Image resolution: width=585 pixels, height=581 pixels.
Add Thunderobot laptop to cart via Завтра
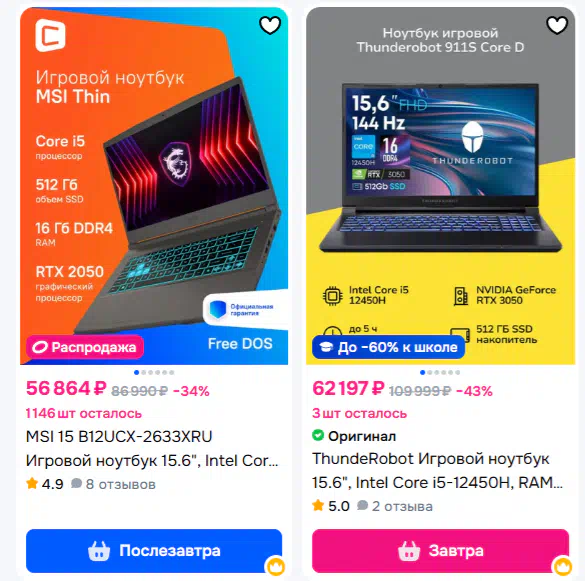click(x=440, y=551)
